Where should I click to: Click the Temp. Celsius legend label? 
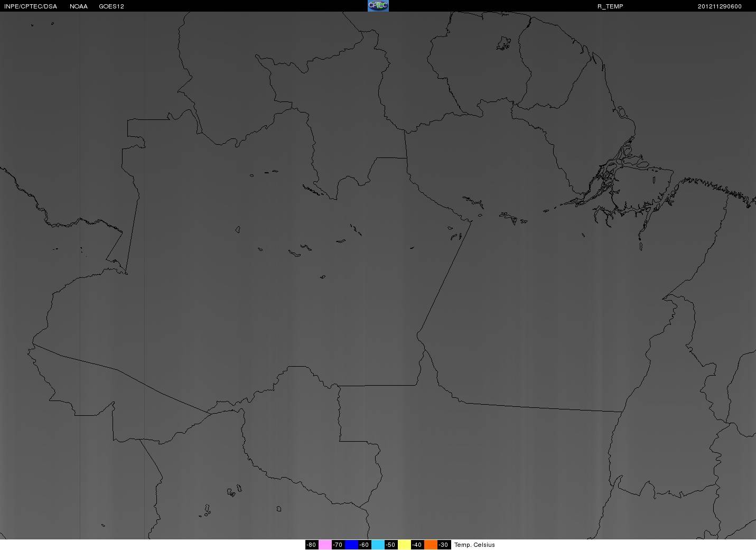(474, 545)
